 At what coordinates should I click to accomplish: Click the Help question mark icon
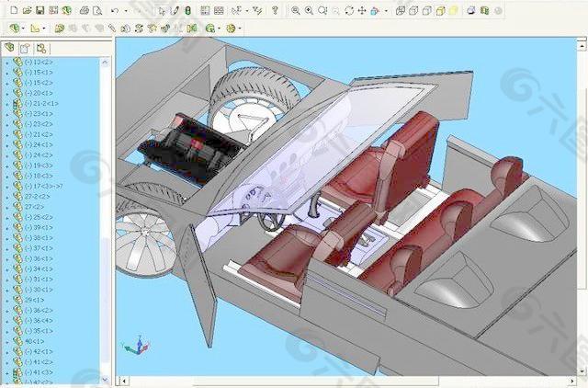[275, 10]
